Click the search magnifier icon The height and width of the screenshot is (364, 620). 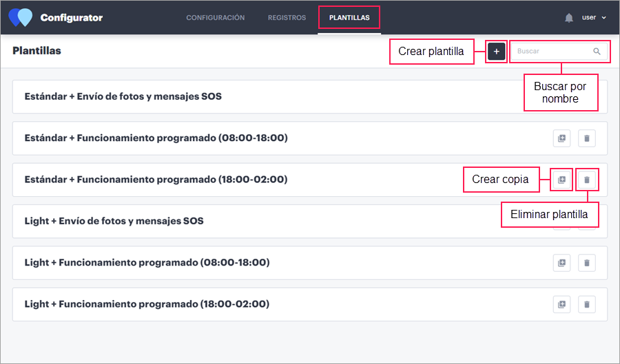pyautogui.click(x=597, y=52)
